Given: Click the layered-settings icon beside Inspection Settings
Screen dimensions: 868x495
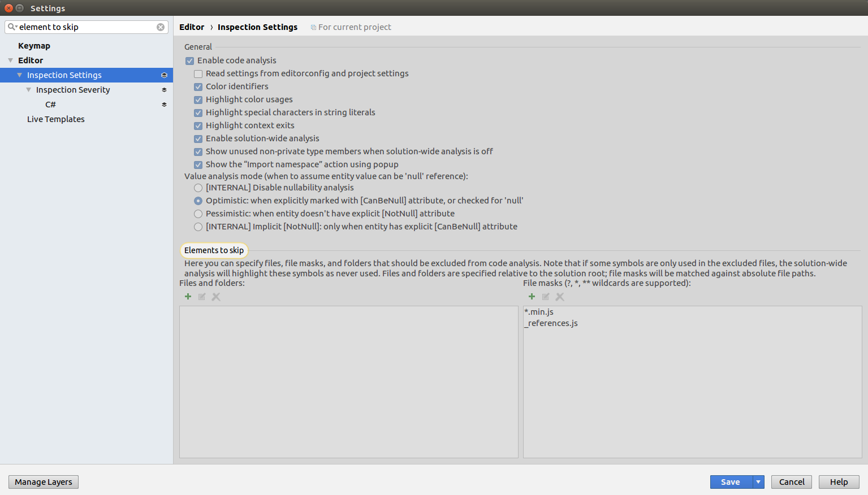Looking at the screenshot, I should (164, 75).
